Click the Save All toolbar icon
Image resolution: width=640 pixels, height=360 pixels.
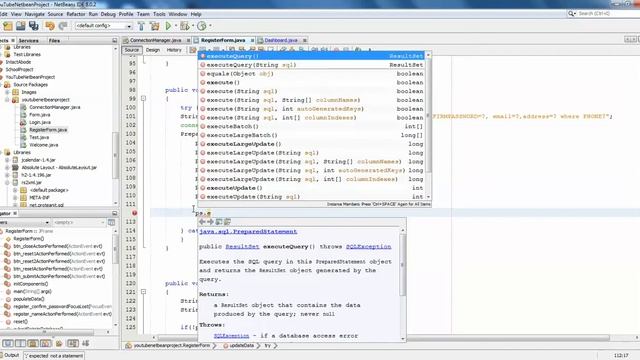tap(33, 26)
